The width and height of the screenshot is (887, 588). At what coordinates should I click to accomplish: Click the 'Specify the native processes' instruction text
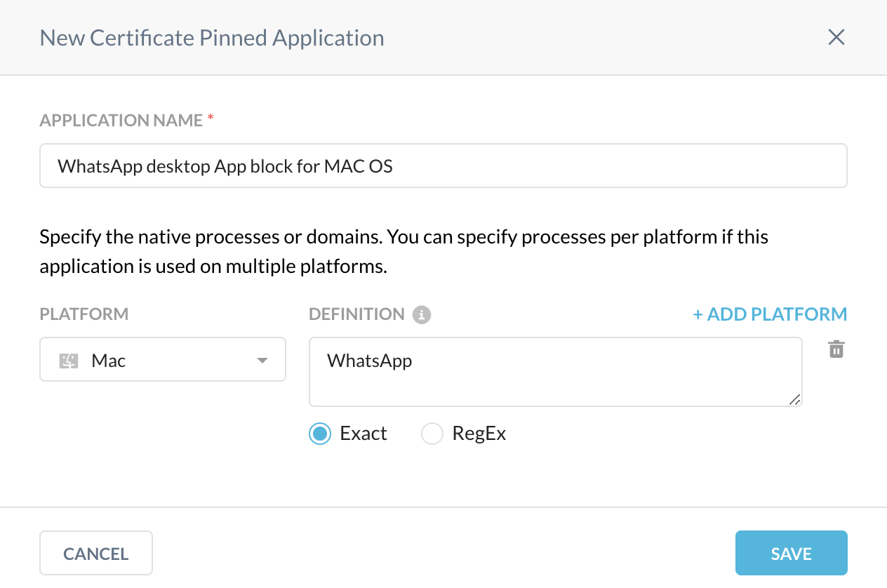coord(404,252)
